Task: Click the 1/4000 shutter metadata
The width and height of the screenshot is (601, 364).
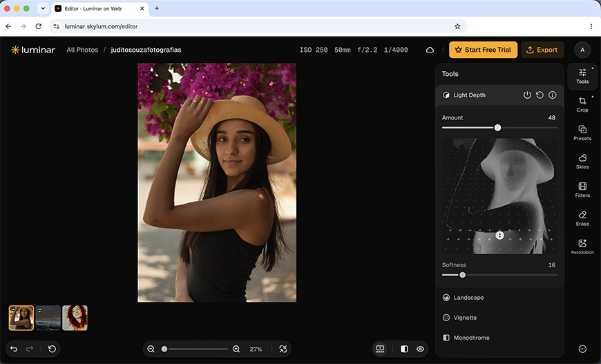Action: click(x=396, y=50)
